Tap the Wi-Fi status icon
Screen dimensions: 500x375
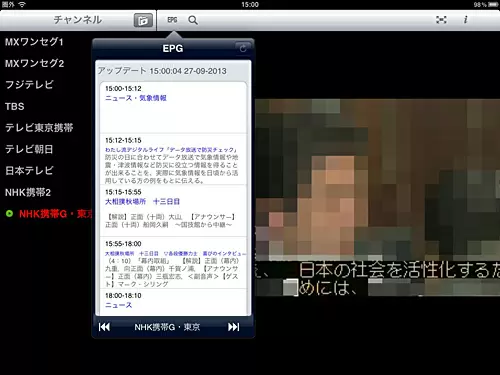[22, 4]
